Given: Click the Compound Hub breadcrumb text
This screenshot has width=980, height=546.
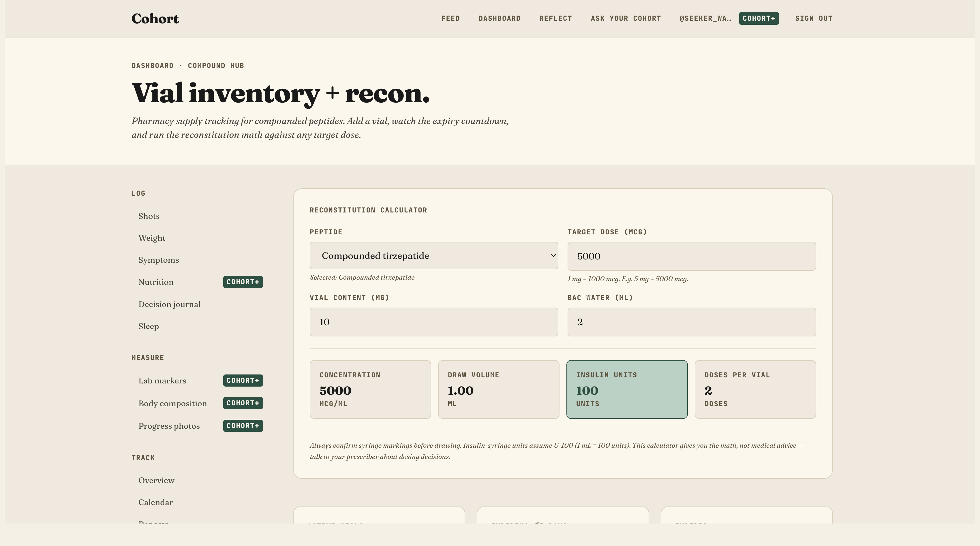Looking at the screenshot, I should click(216, 66).
